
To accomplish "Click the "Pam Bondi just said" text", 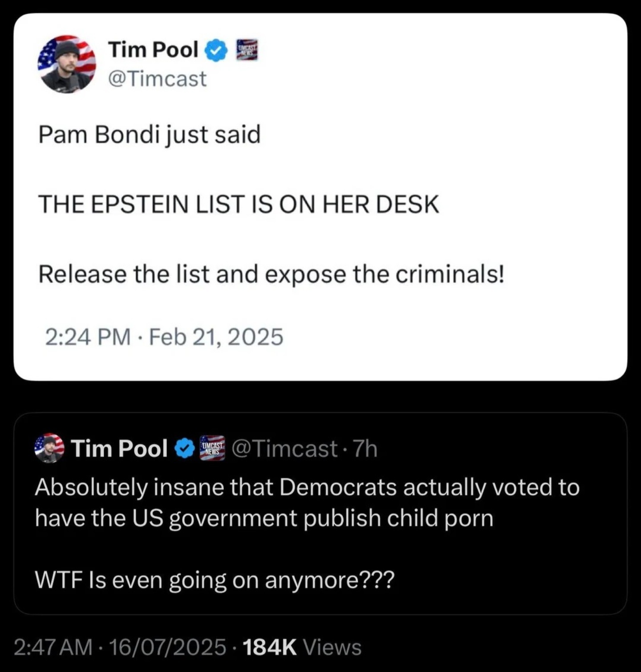I will click(150, 134).
